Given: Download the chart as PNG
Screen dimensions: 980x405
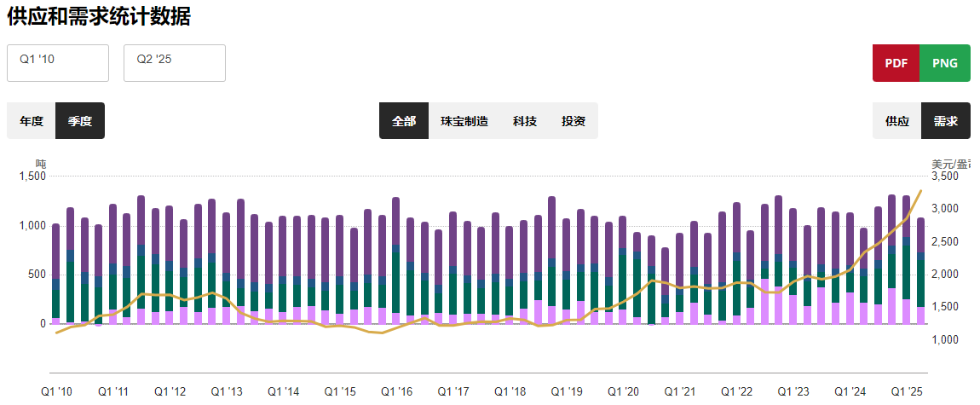Looking at the screenshot, I should tap(945, 63).
